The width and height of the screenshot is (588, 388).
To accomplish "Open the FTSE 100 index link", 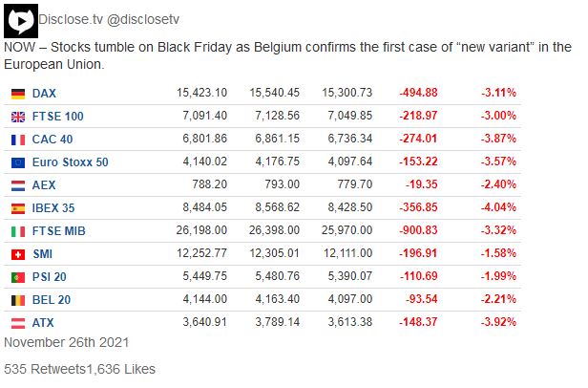I will [58, 116].
